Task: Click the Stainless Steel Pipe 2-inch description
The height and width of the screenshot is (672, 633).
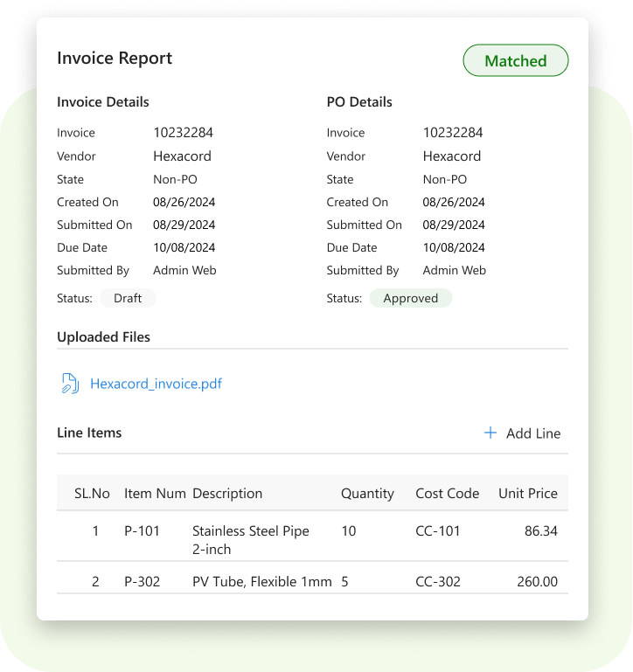Action: (x=250, y=540)
